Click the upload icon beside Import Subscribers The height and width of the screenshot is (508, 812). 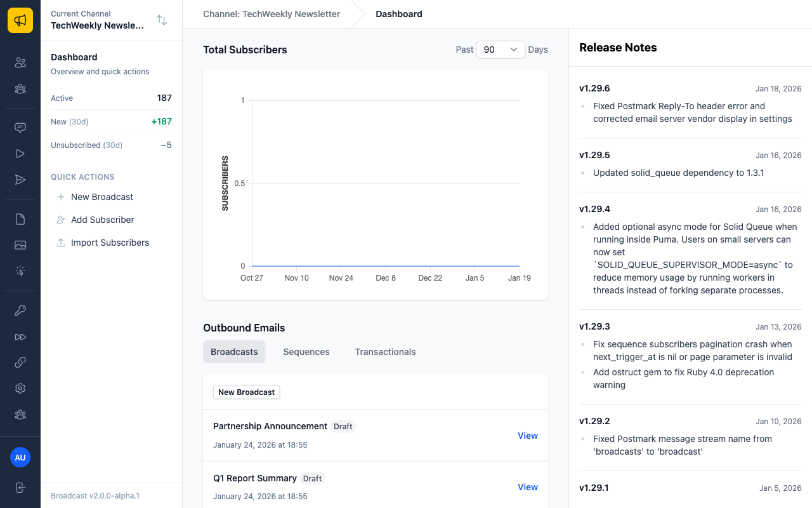coord(61,243)
